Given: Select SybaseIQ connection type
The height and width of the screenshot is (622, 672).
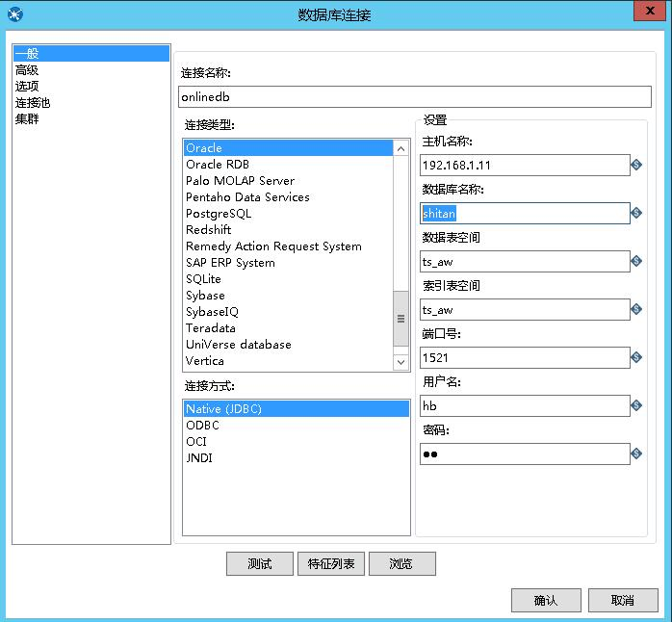Looking at the screenshot, I should tap(288, 312).
